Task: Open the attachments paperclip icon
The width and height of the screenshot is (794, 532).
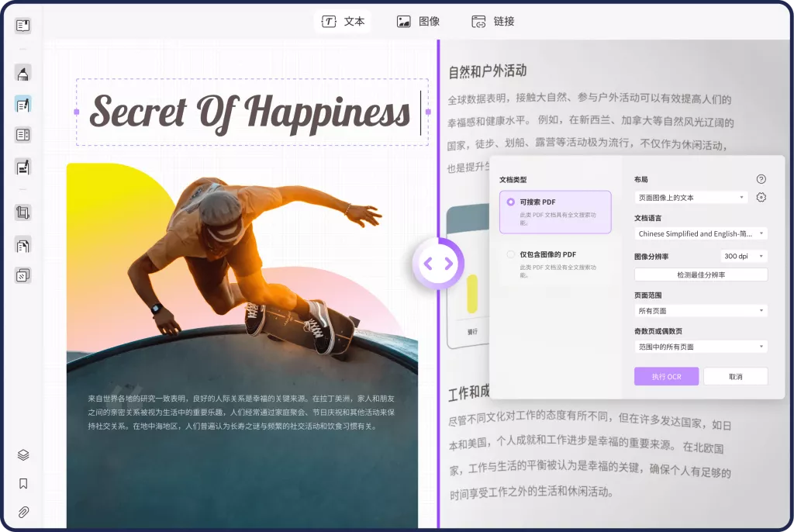Action: click(23, 513)
